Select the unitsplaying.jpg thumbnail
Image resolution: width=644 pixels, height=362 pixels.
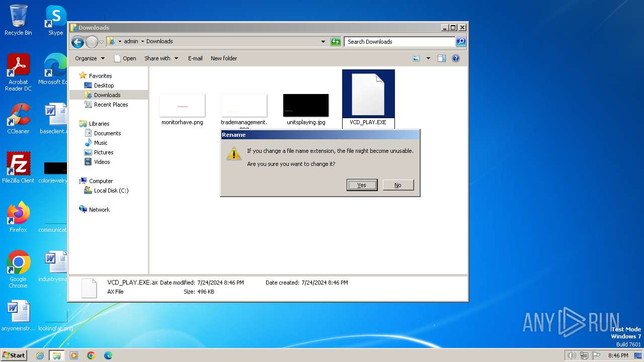(x=306, y=105)
